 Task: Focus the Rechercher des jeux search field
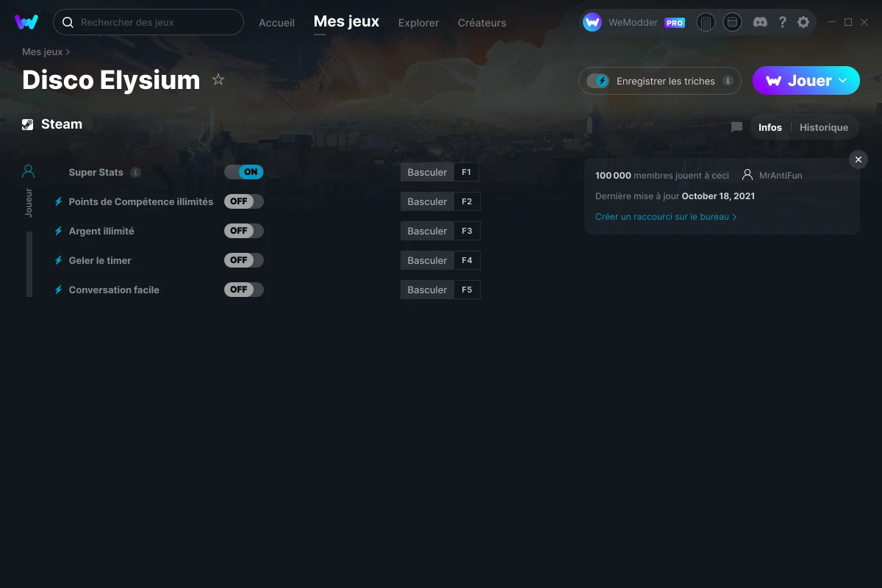148,22
